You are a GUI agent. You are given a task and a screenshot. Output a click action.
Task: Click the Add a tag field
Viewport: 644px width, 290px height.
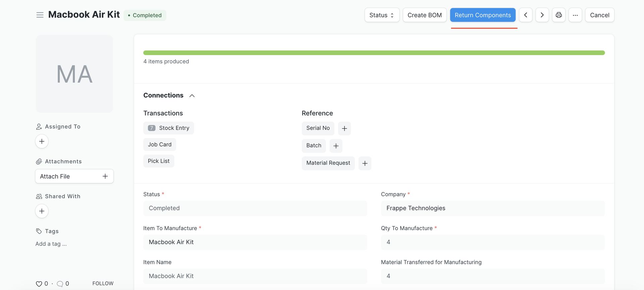pos(51,244)
